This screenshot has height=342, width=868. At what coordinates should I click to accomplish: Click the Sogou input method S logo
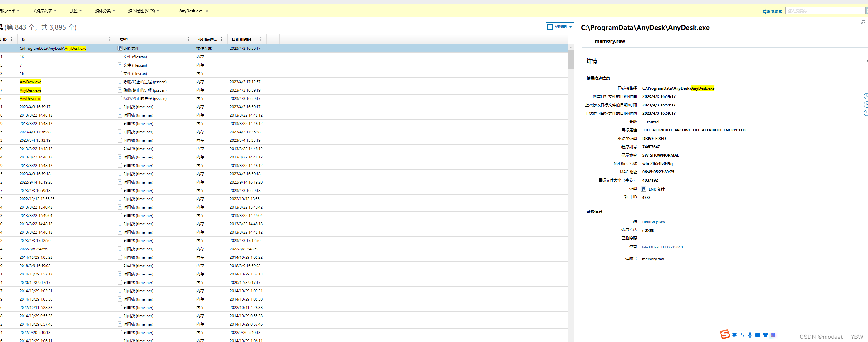[x=725, y=334]
